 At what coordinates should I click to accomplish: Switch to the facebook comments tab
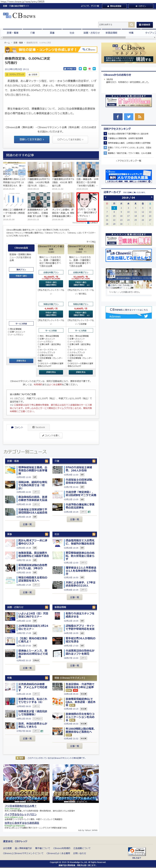point(39,427)
